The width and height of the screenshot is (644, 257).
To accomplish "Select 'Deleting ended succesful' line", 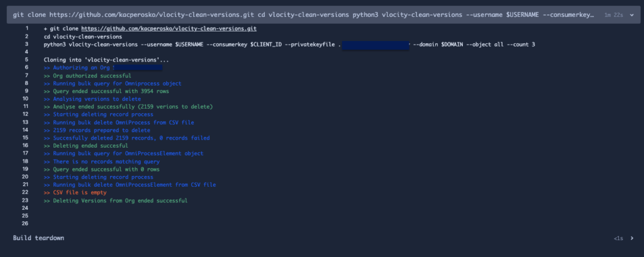I will pos(86,146).
